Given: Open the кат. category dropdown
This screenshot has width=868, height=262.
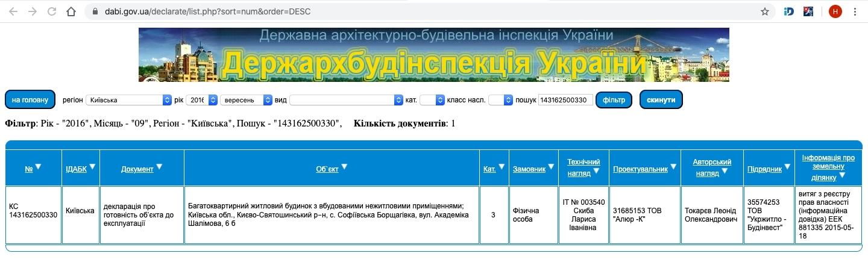Looking at the screenshot, I should pyautogui.click(x=432, y=99).
